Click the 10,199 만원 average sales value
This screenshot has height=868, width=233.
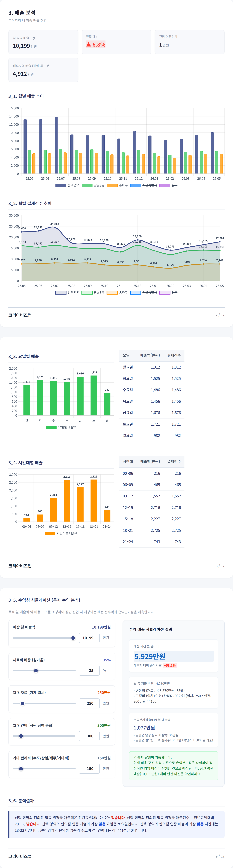[25, 46]
